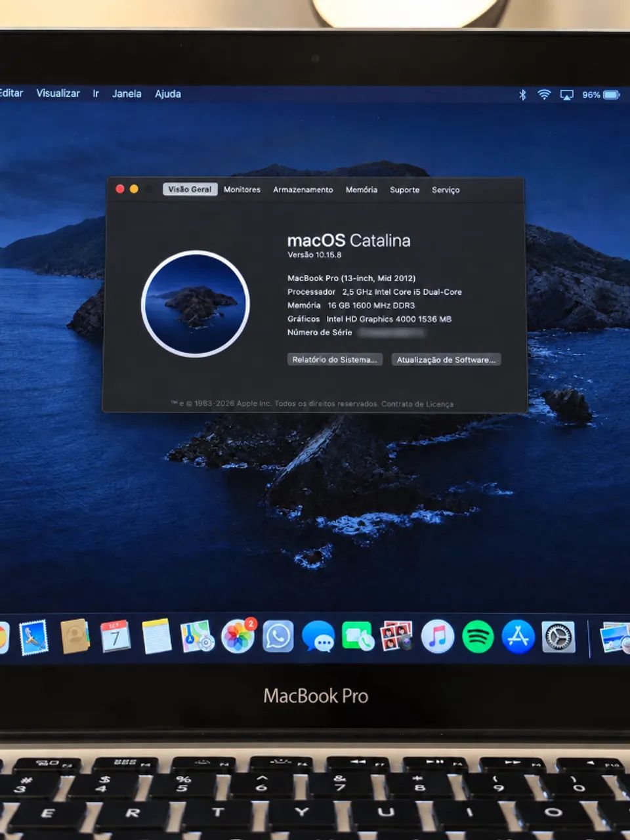This screenshot has height=840, width=630.
Task: Click Relatório do Sistema button
Action: 335,360
